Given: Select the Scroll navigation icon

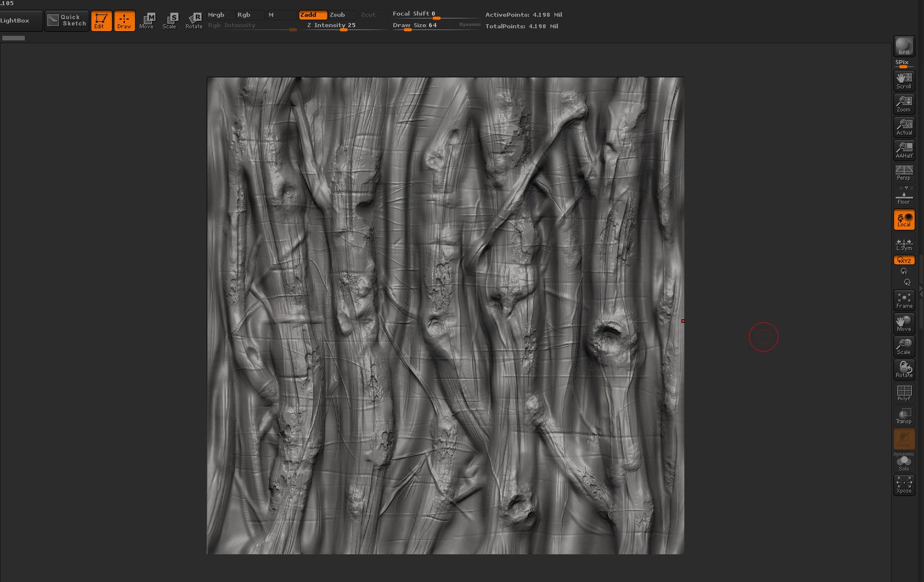Looking at the screenshot, I should point(904,81).
